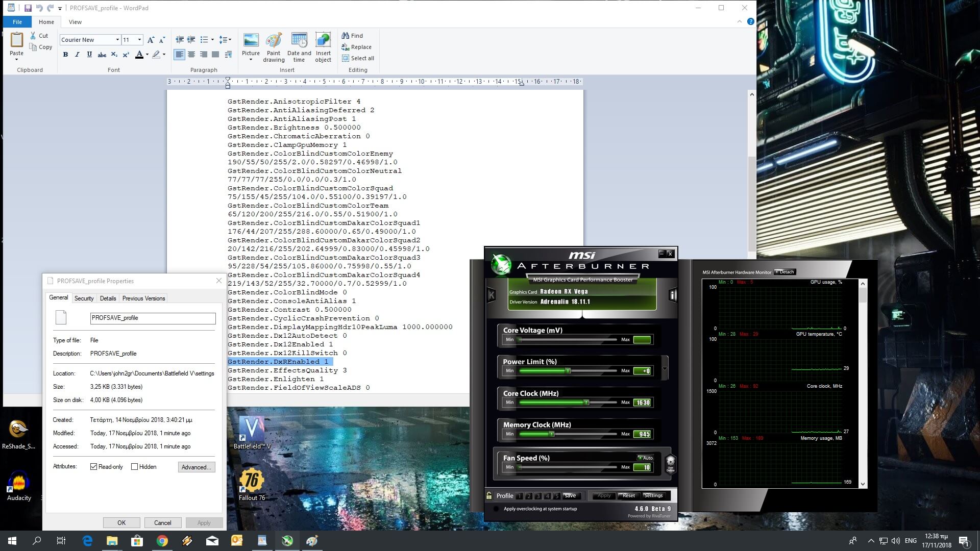
Task: Check the Hidden attribute checkbox
Action: [x=135, y=467]
